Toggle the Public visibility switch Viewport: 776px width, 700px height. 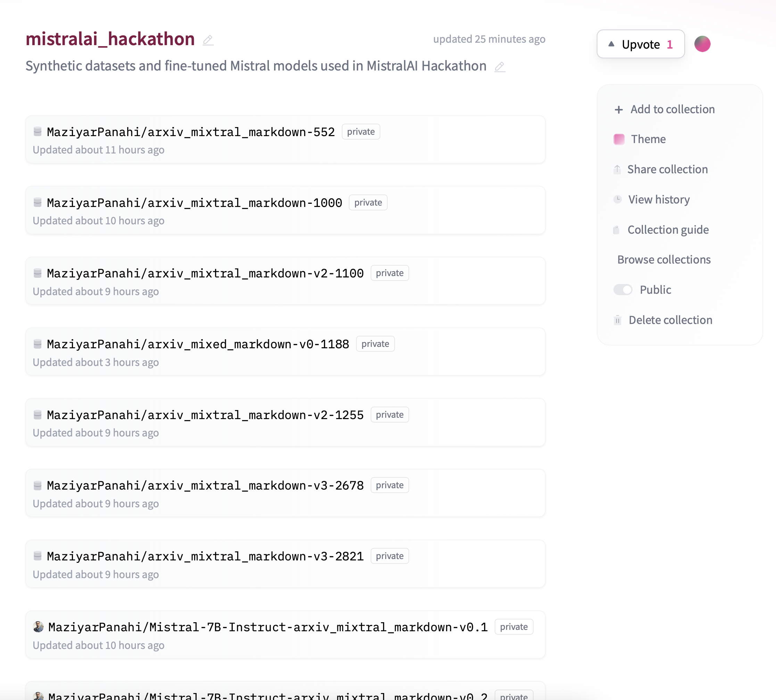(622, 290)
